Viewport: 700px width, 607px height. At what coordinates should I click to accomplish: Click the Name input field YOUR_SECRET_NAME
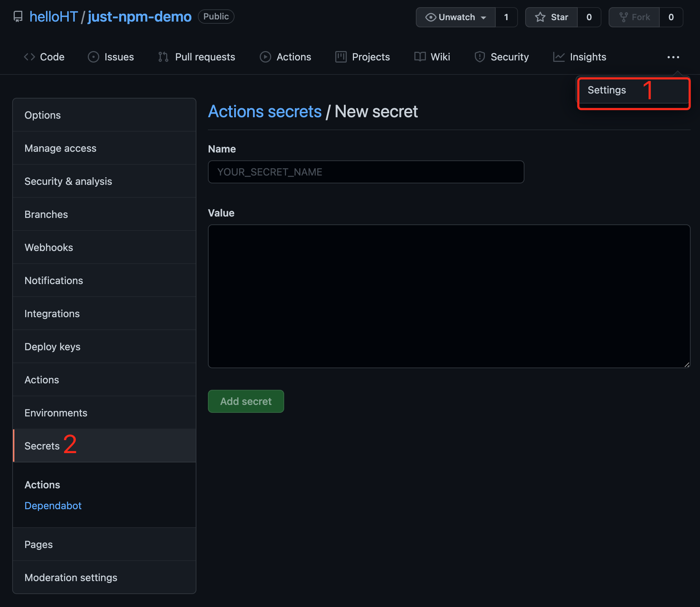pos(366,172)
